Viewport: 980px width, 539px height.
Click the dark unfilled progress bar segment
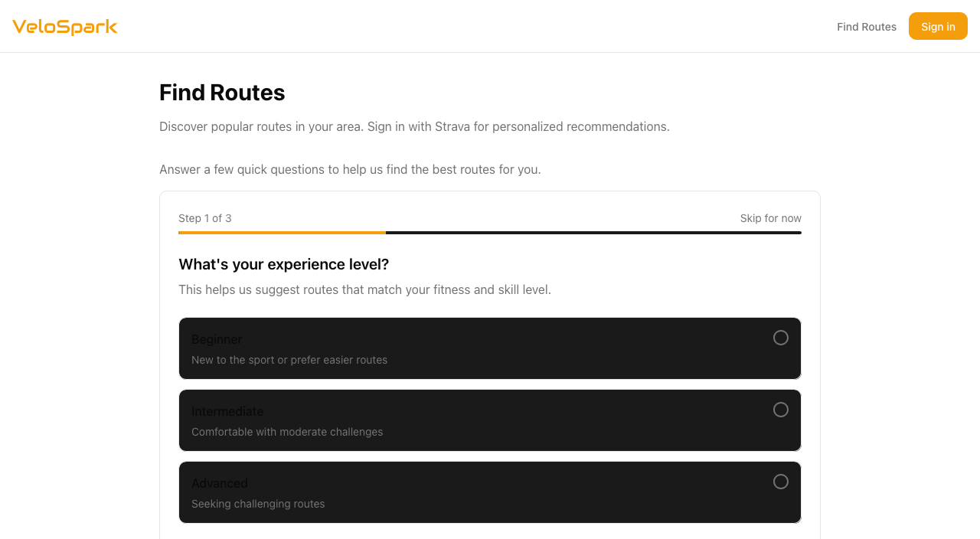[x=593, y=232]
